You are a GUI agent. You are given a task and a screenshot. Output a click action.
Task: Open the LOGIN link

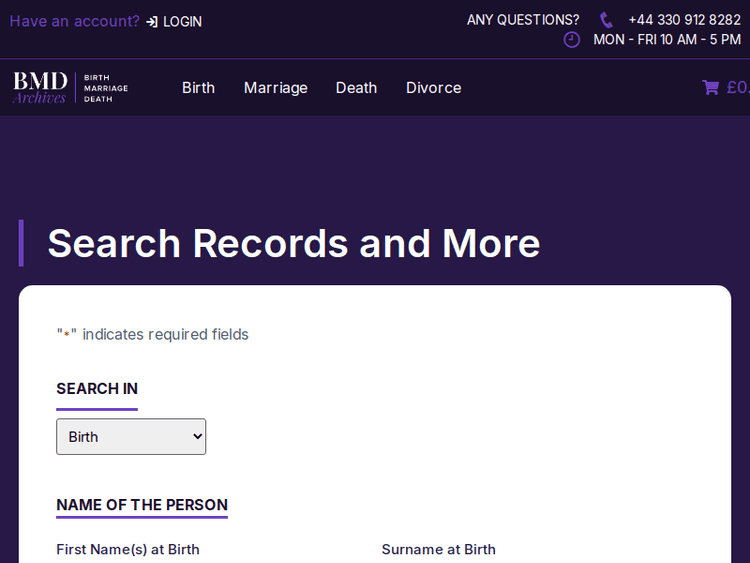182,21
